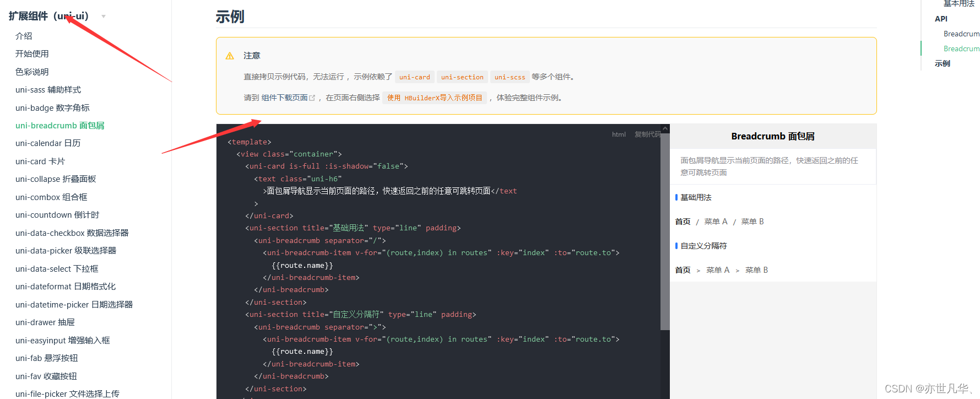This screenshot has height=399, width=980.
Task: Select uni-badge 数字角标 in the sidebar
Action: [x=52, y=107]
